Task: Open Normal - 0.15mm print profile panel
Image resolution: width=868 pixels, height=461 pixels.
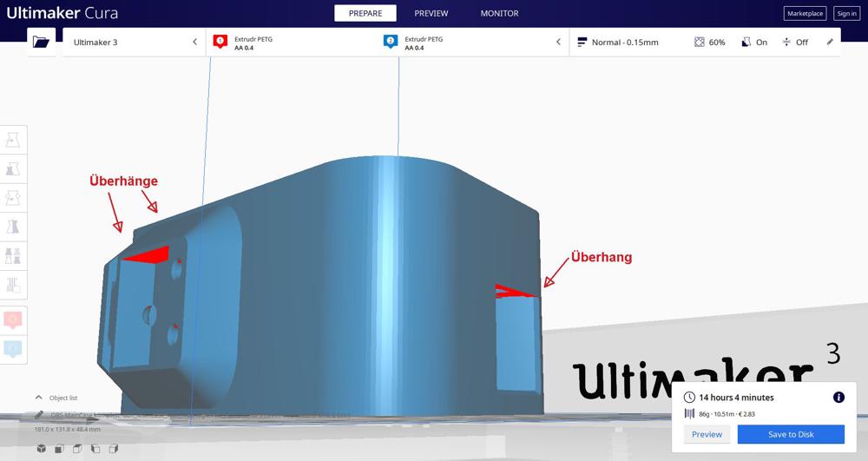Action: [x=705, y=42]
